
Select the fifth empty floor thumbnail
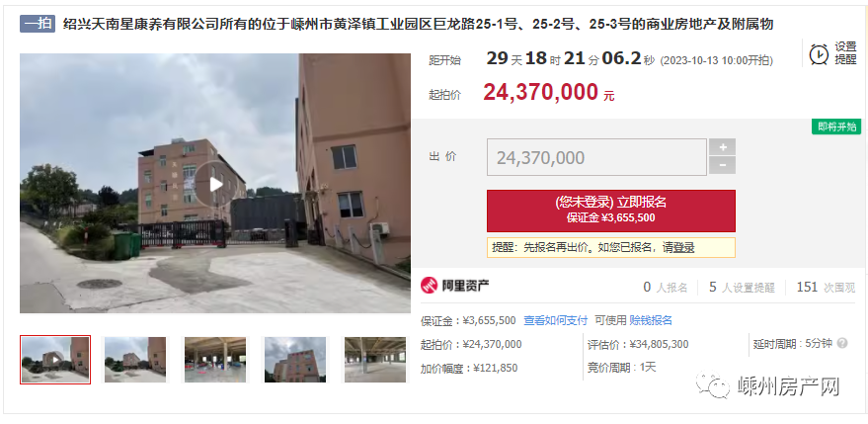(x=375, y=360)
